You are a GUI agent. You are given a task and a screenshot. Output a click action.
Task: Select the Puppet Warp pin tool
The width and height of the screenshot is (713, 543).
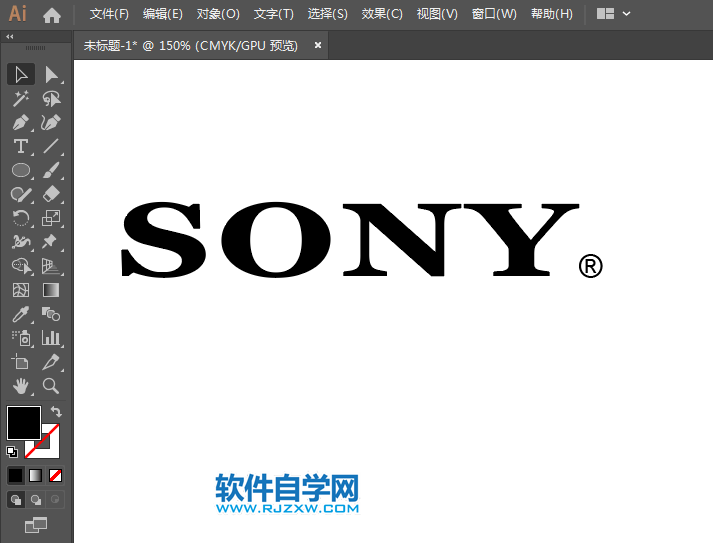[51, 242]
